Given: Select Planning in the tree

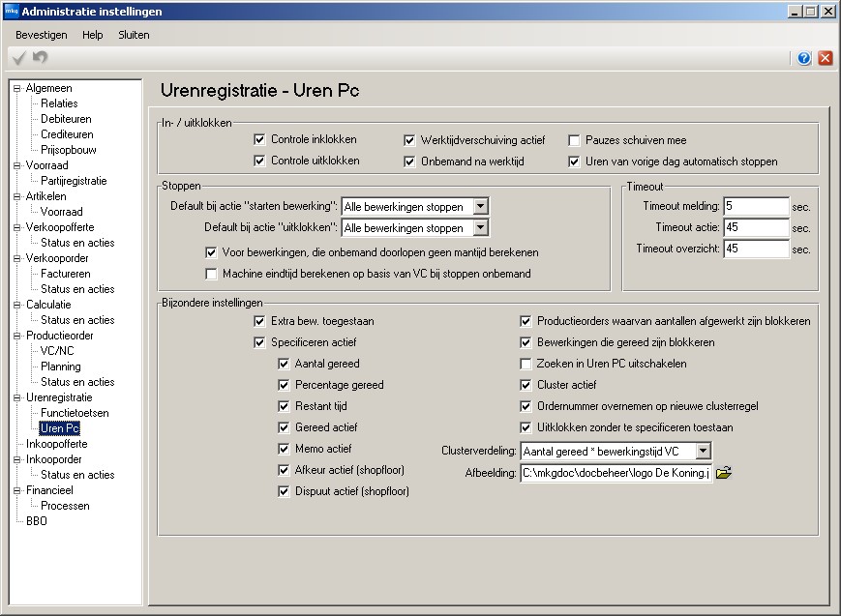Looking at the screenshot, I should point(61,367).
